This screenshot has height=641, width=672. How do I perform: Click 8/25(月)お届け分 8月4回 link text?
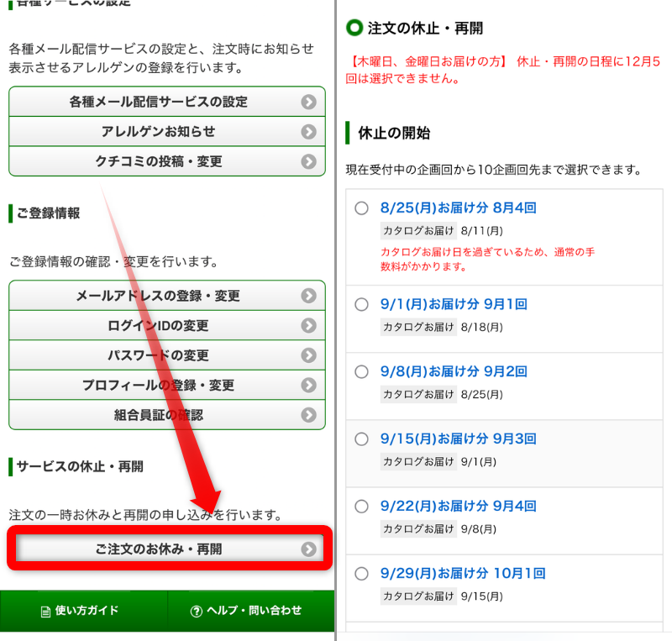click(x=458, y=208)
